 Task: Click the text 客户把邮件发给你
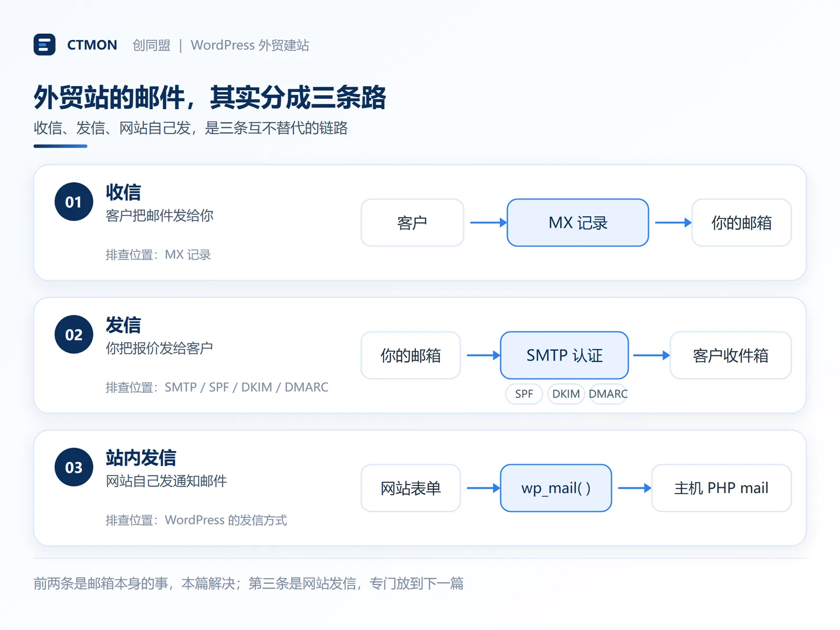160,215
